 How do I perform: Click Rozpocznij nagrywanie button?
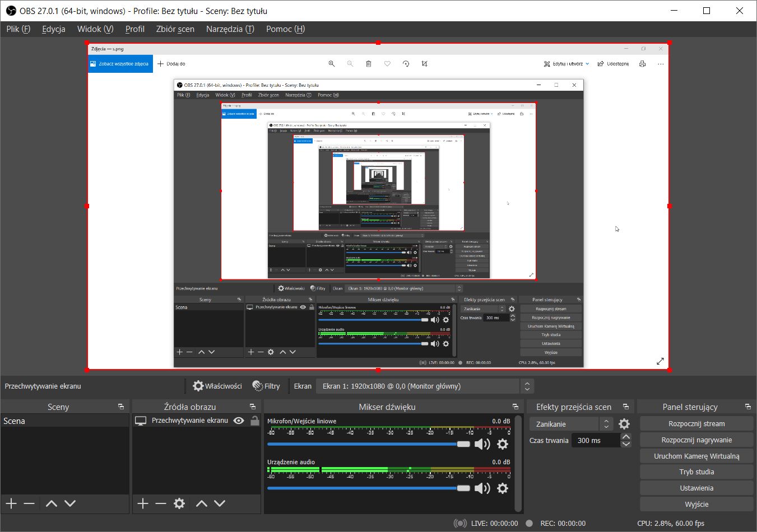pos(696,440)
